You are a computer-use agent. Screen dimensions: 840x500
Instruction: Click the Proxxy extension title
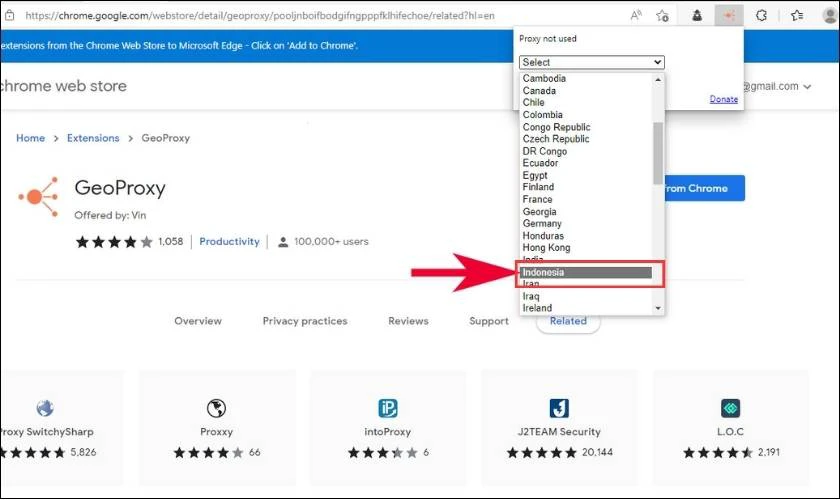[216, 432]
